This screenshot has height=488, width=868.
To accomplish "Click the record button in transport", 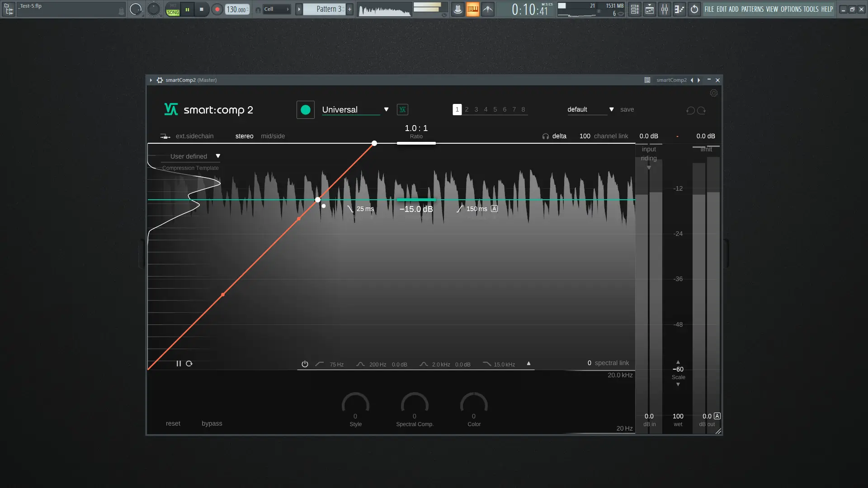I will click(x=217, y=9).
